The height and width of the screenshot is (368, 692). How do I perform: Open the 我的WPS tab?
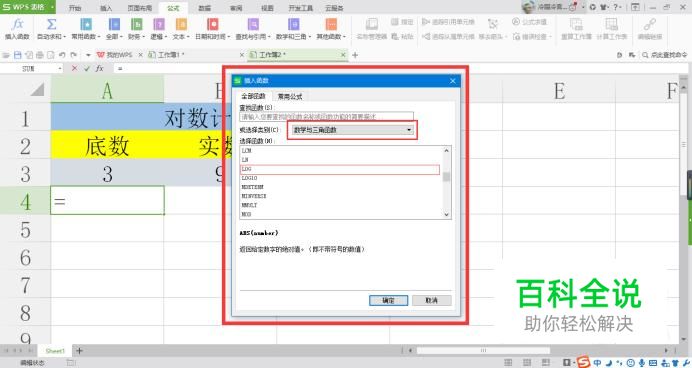[119, 55]
